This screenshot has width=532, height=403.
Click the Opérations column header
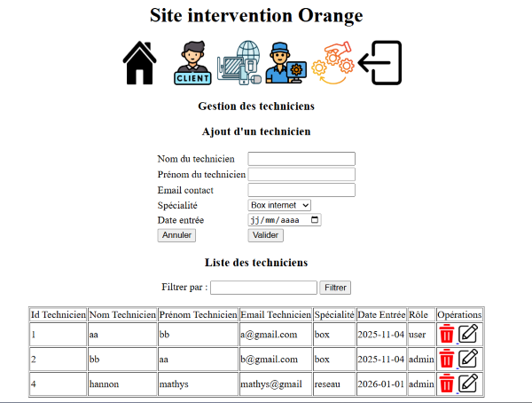point(459,314)
